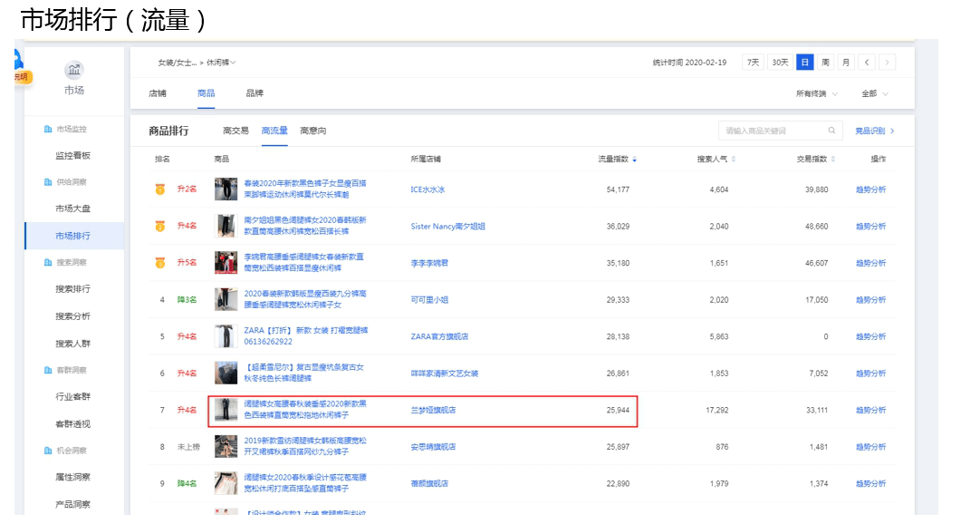Open the 所有终端 dropdown
980x524 pixels.
tap(816, 93)
